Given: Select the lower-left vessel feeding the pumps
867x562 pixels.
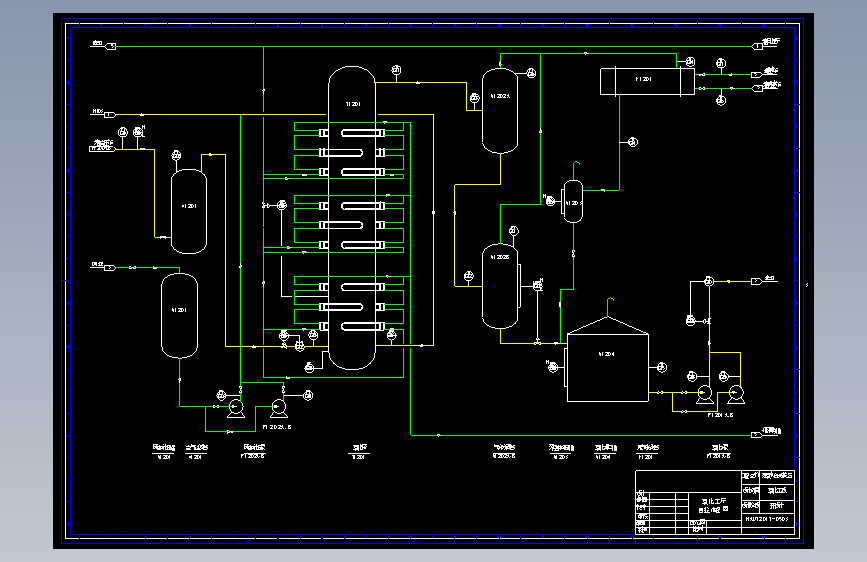Looking at the screenshot, I should coord(179,316).
